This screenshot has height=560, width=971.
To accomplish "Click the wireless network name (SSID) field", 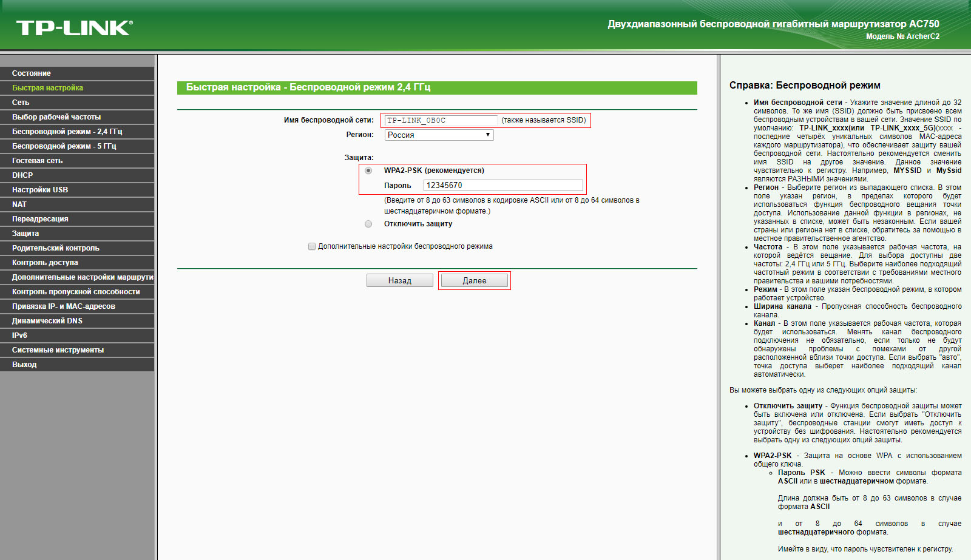I will click(x=441, y=120).
